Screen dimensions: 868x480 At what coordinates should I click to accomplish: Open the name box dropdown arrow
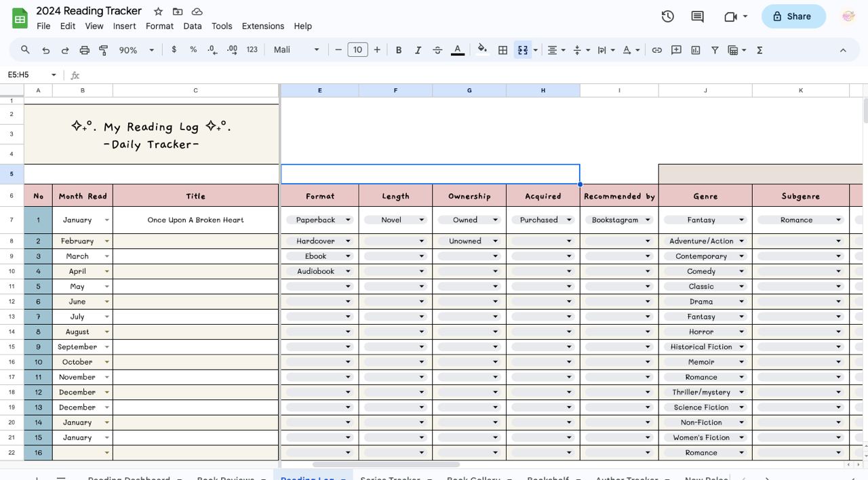tap(54, 75)
